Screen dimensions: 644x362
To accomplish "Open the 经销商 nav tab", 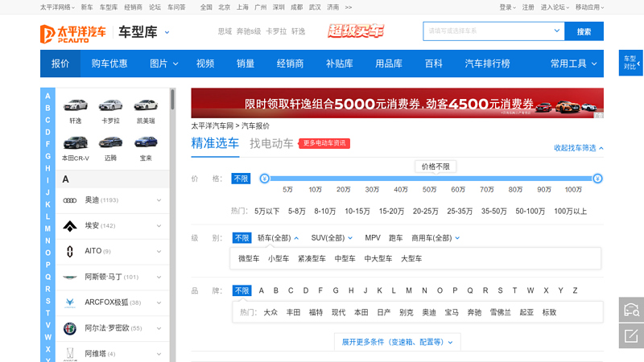I will pos(290,64).
